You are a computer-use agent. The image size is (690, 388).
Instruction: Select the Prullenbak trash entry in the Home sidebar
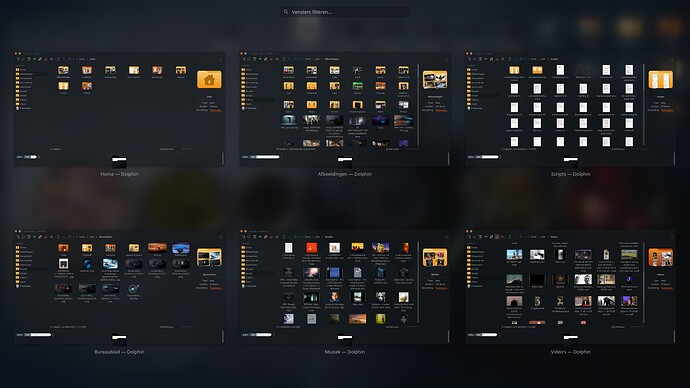[x=25, y=108]
